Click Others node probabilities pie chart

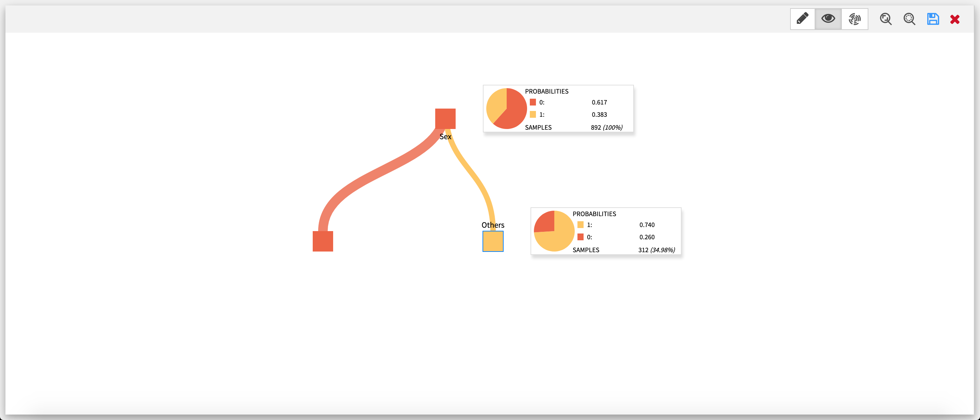[554, 231]
